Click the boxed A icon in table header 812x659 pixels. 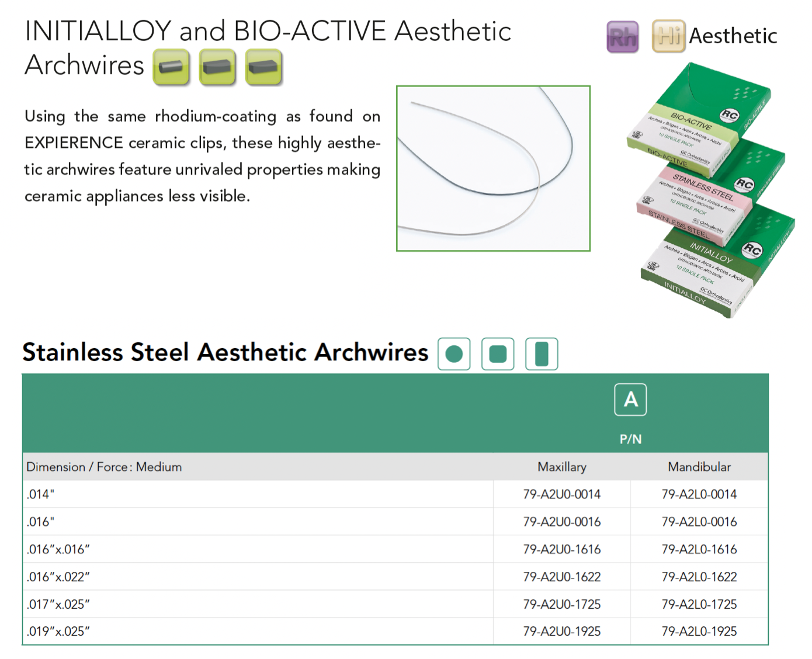pyautogui.click(x=630, y=400)
